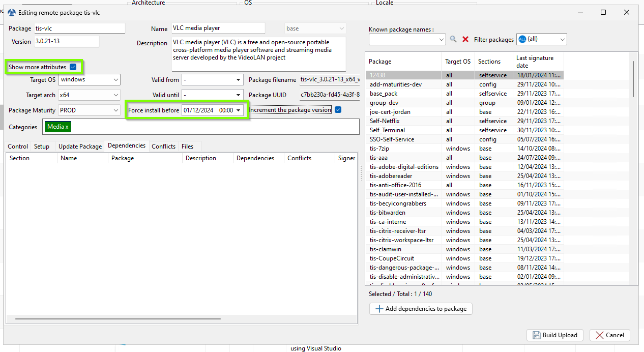Screen dimensions: 644x352
Task: Switch to the Conflicts tab
Action: (x=163, y=146)
